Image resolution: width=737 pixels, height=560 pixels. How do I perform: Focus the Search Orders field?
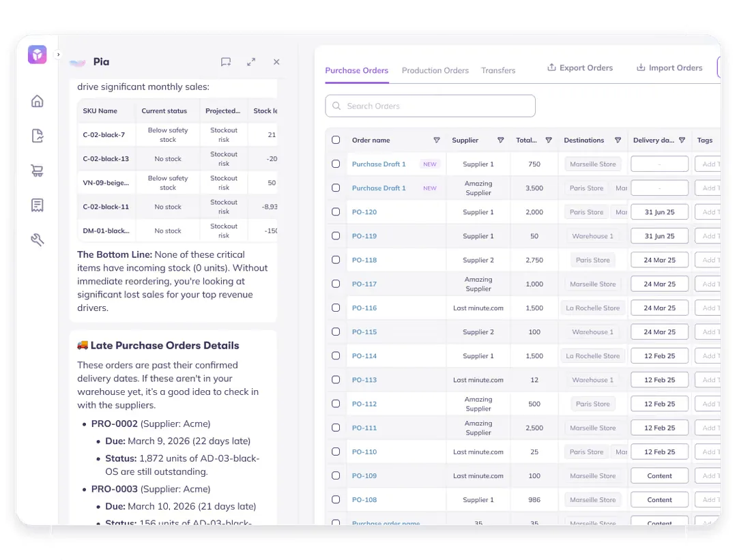pos(430,106)
